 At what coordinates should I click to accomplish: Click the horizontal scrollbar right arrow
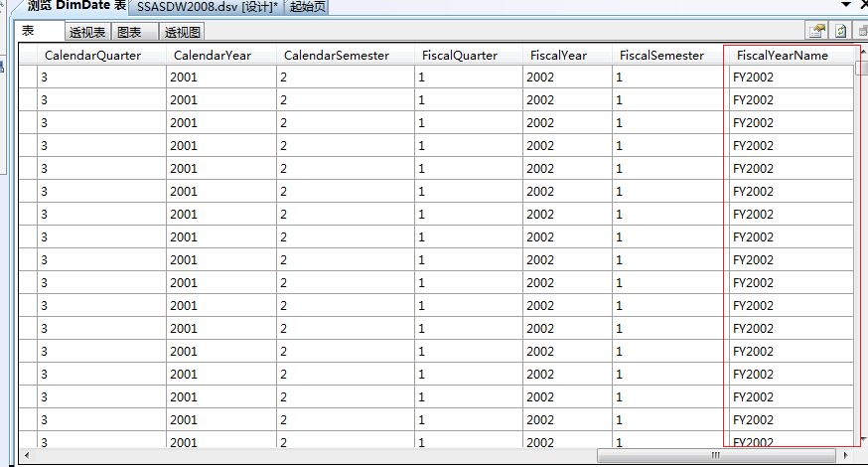845,455
